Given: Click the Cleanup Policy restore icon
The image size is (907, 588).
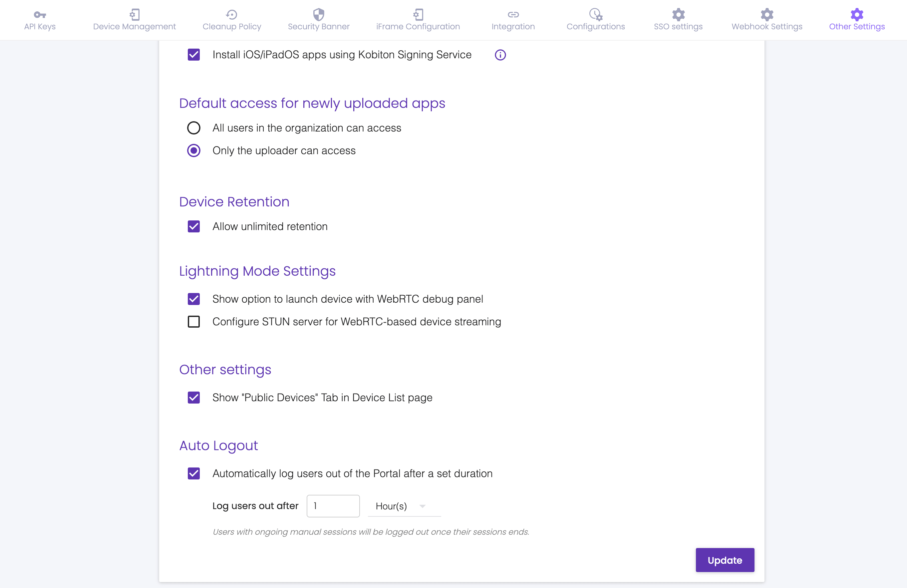Looking at the screenshot, I should (x=232, y=14).
